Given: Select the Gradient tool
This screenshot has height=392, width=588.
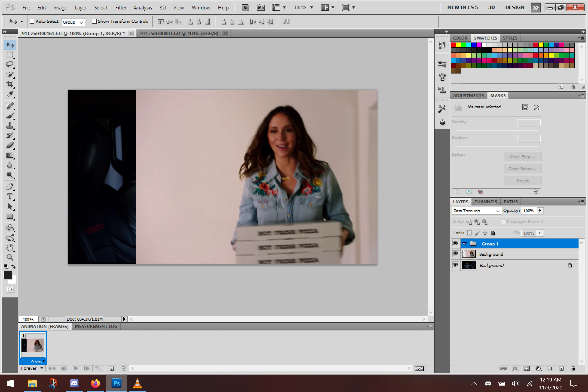Looking at the screenshot, I should coord(10,155).
